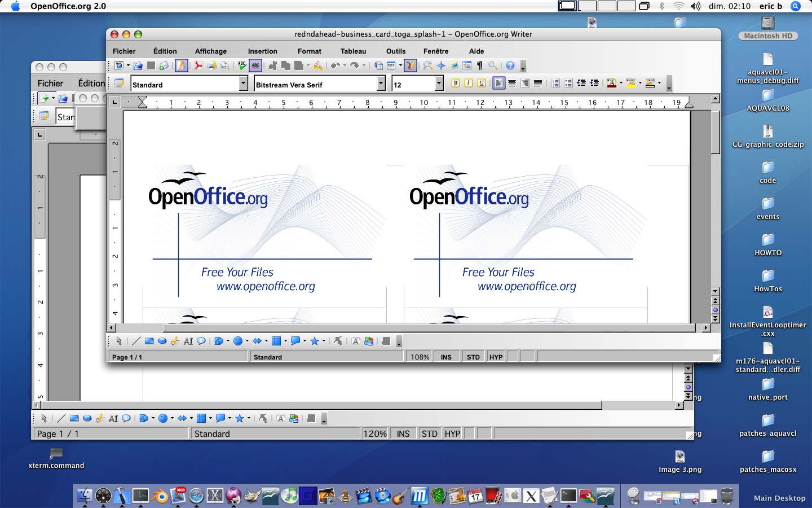
Task: Toggle Italic formatting button
Action: pos(469,83)
